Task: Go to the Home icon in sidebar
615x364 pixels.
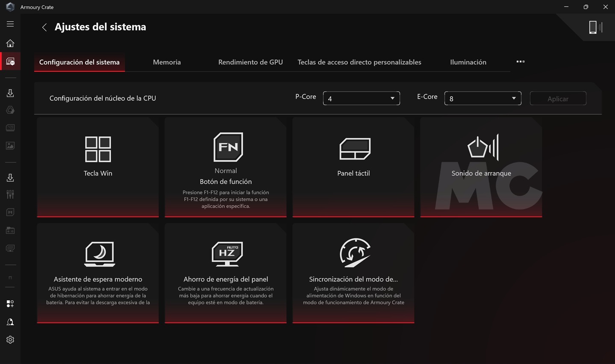Action: (10, 43)
